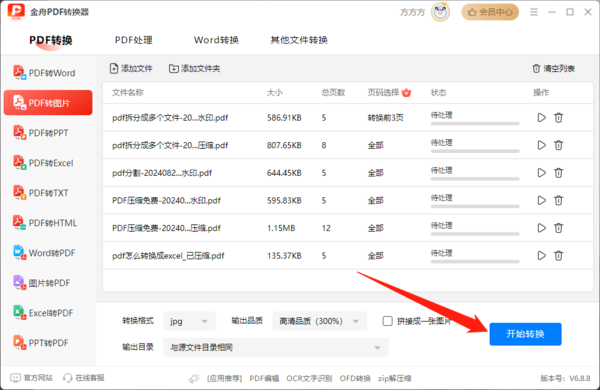Delete the 1.15MB file with its trash icon
The height and width of the screenshot is (390, 600).
click(x=558, y=228)
